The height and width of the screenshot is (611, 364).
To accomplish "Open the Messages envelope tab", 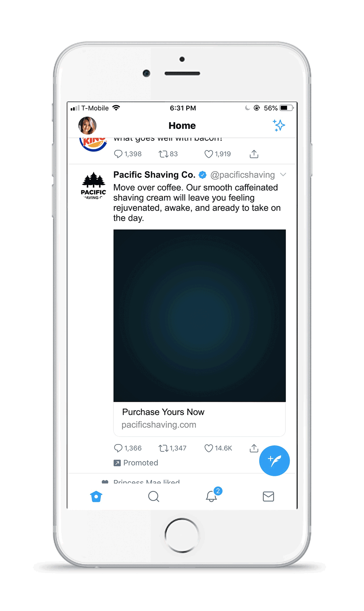I will tap(268, 496).
